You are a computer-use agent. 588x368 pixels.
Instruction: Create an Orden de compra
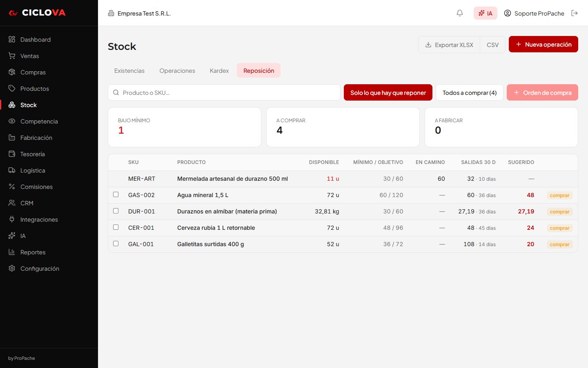542,92
